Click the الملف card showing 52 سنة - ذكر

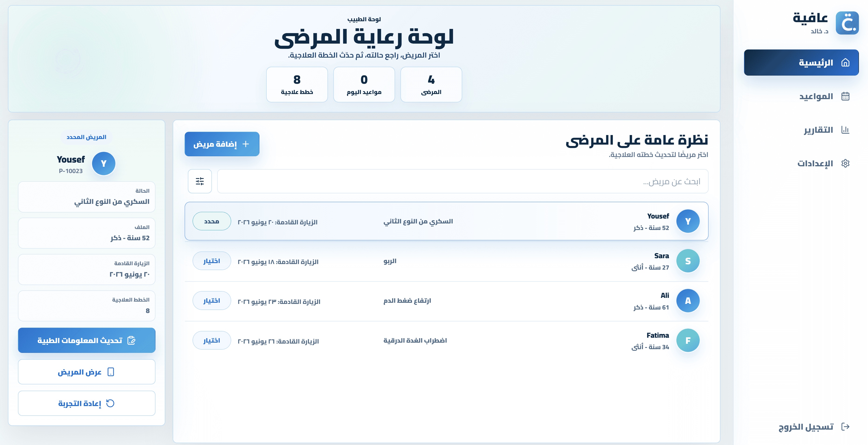click(x=87, y=233)
